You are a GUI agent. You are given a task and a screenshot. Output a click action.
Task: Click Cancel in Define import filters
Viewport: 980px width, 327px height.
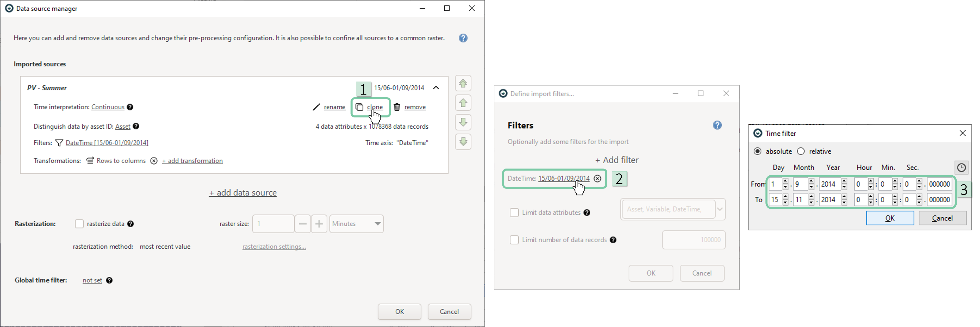[x=702, y=273]
